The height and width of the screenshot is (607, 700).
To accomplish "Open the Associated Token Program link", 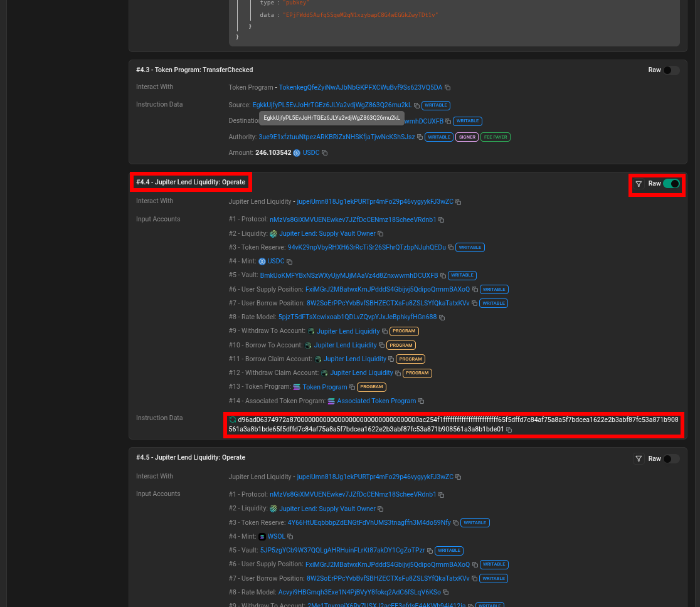I will point(376,401).
